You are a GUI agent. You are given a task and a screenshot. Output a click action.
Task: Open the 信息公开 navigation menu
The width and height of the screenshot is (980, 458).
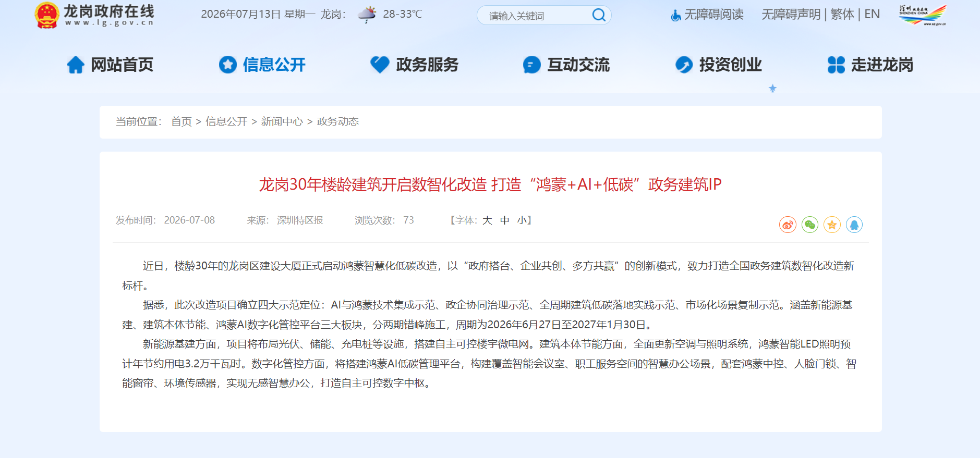point(262,65)
